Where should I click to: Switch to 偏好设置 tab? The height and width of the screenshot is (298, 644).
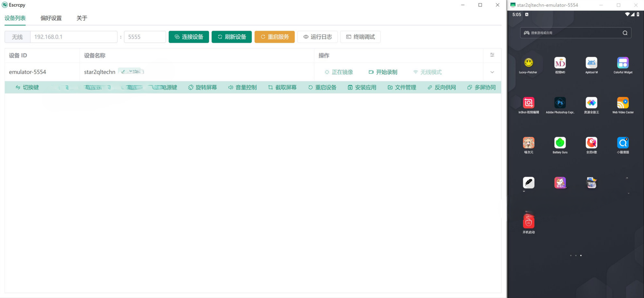(x=51, y=18)
